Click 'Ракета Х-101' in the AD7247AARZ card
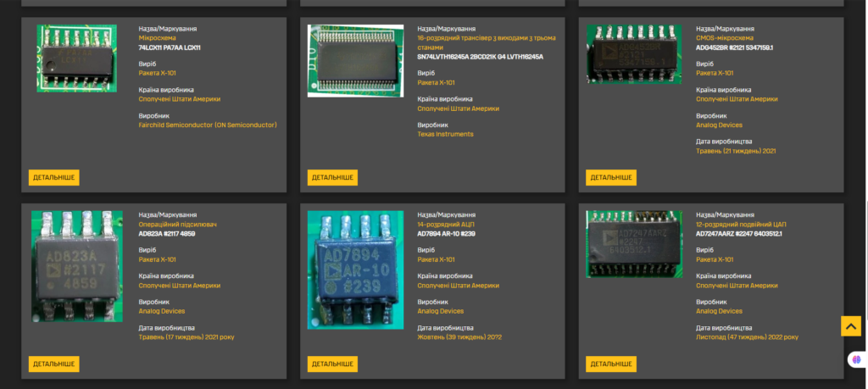Screen dimensions: 868x389 point(715,259)
